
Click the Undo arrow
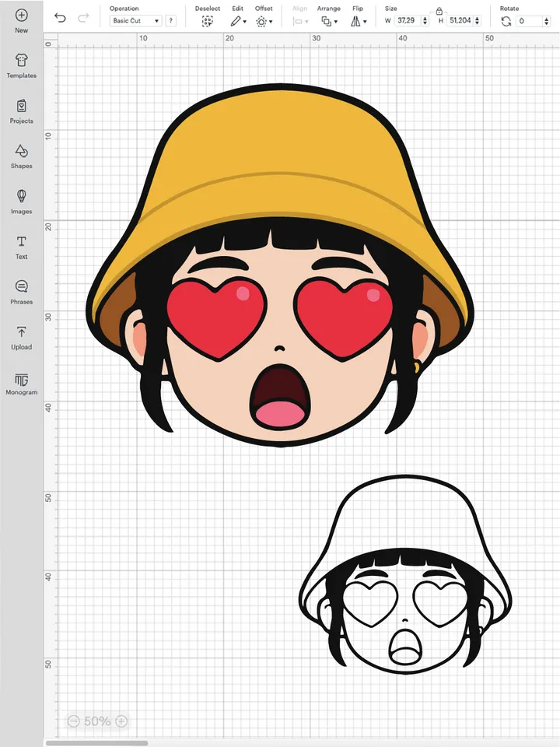(61, 18)
